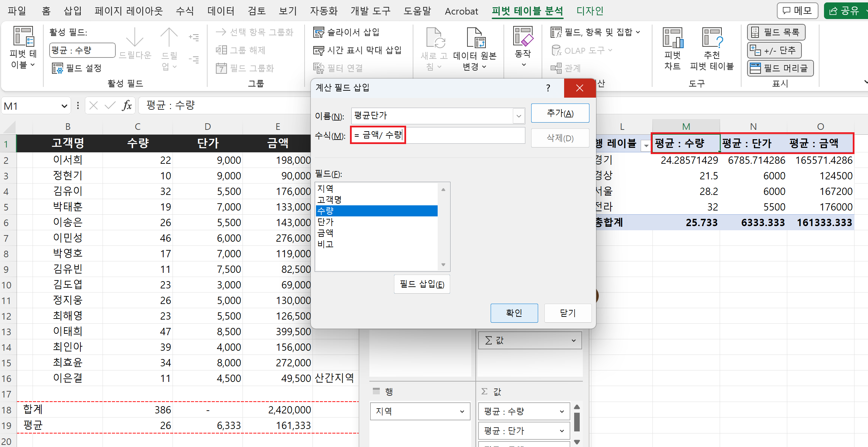Click the fx insert function icon

[126, 106]
